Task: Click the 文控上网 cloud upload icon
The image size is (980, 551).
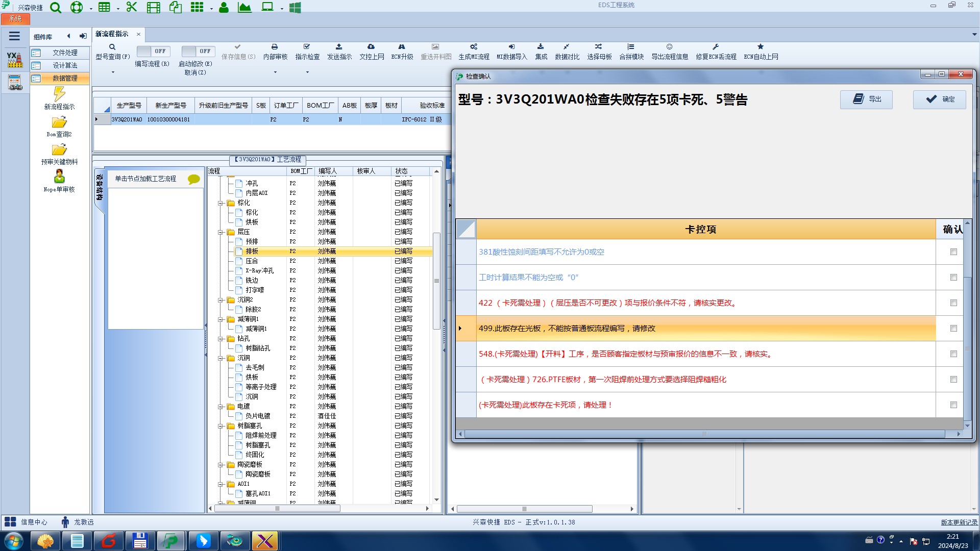Action: point(371,47)
